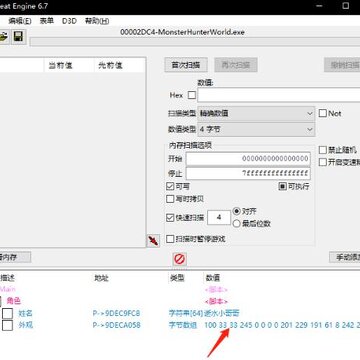Toggle the 可执行 executable checkbox
Viewport: 360px width, 360px height.
(283, 186)
